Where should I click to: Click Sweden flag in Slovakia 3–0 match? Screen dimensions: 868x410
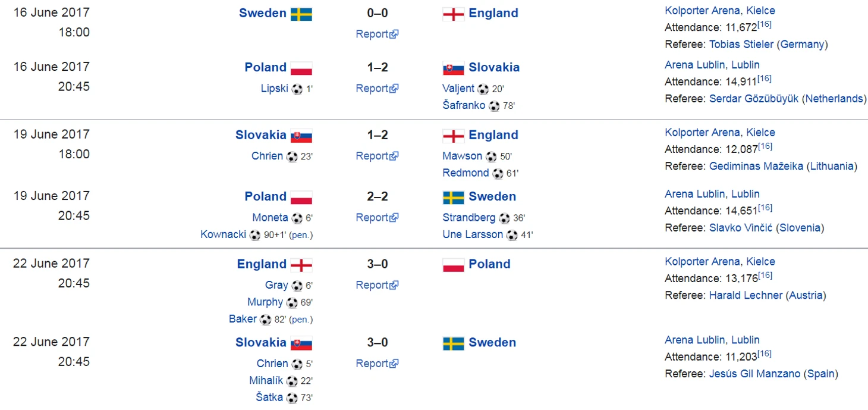454,344
